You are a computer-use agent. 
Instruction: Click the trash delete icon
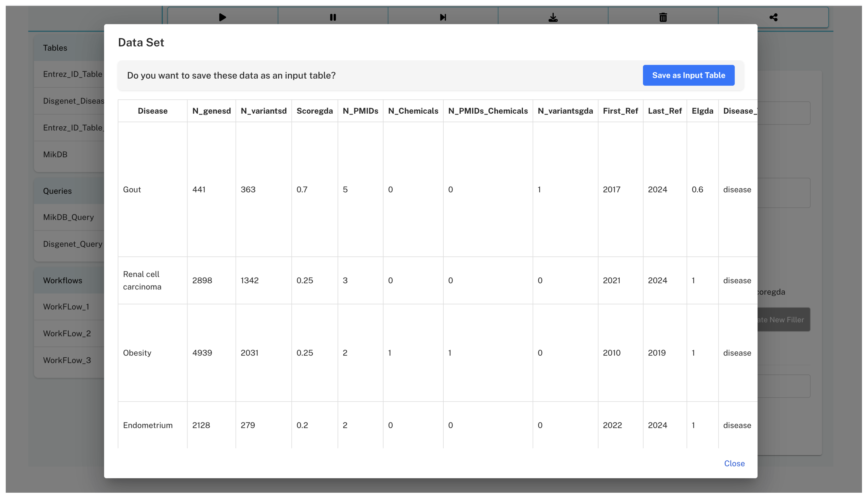pos(663,17)
